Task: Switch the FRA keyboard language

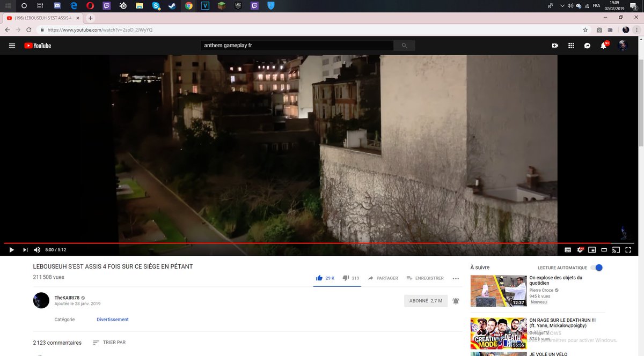Action: point(597,5)
